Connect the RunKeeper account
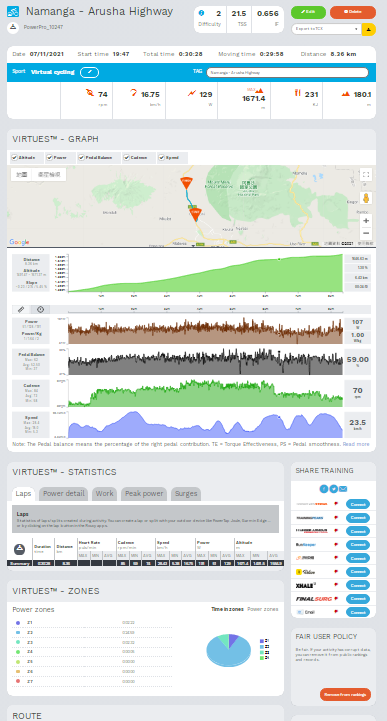387x721 pixels. point(358,545)
